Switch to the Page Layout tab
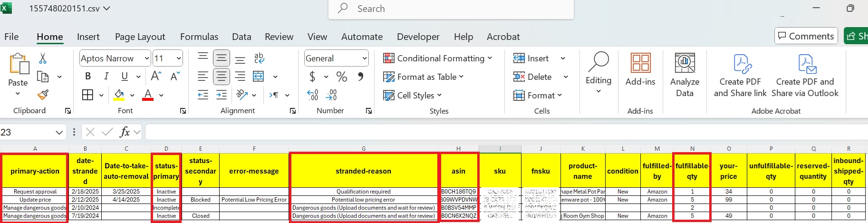 click(140, 37)
